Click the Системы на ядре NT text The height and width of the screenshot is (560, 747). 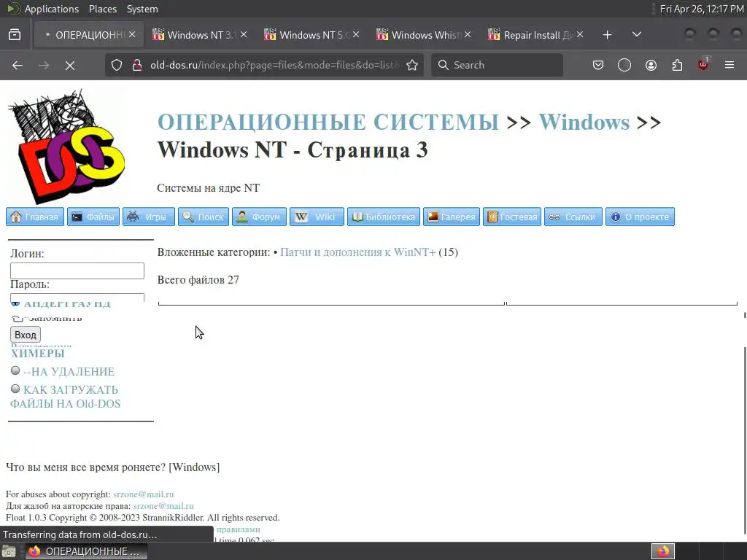208,188
